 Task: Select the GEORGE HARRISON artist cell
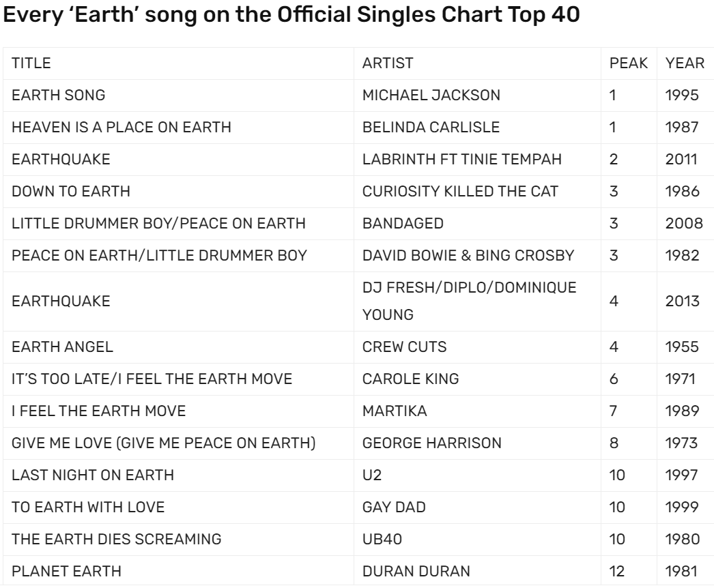coord(431,443)
